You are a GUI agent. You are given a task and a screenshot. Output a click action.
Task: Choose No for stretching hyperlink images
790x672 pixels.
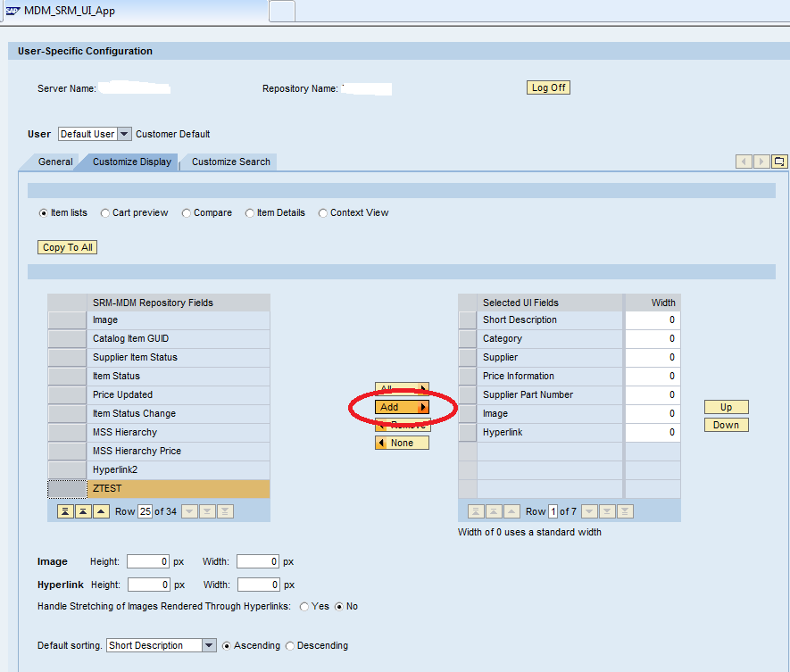point(339,607)
